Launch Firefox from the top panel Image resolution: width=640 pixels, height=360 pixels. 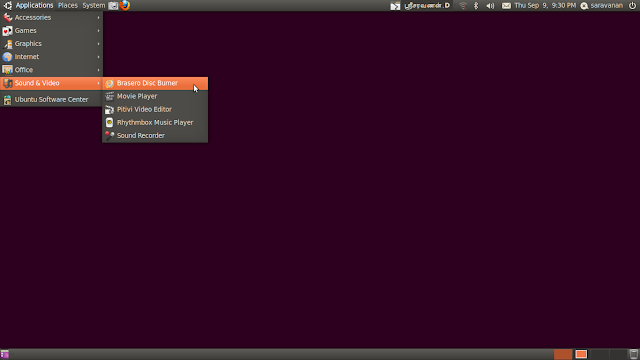(x=125, y=5)
